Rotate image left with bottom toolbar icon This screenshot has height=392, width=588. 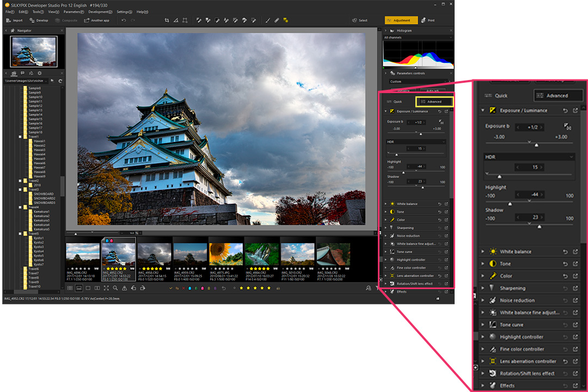pos(133,288)
